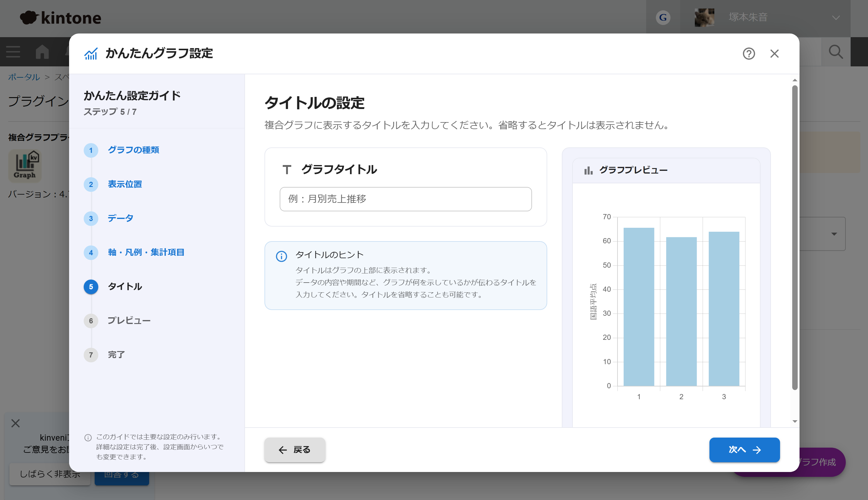This screenshot has width=868, height=500.
Task: Click the kintone logo in background page
Action: click(x=60, y=18)
